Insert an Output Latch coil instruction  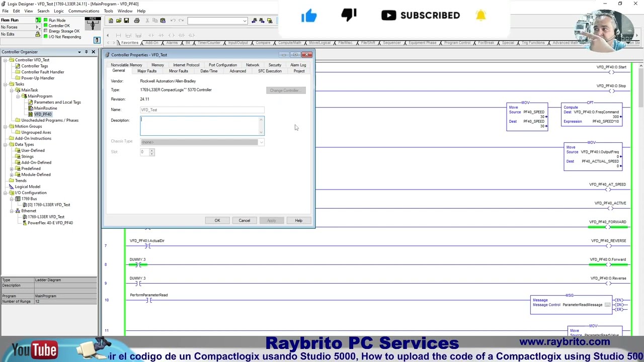click(191, 35)
